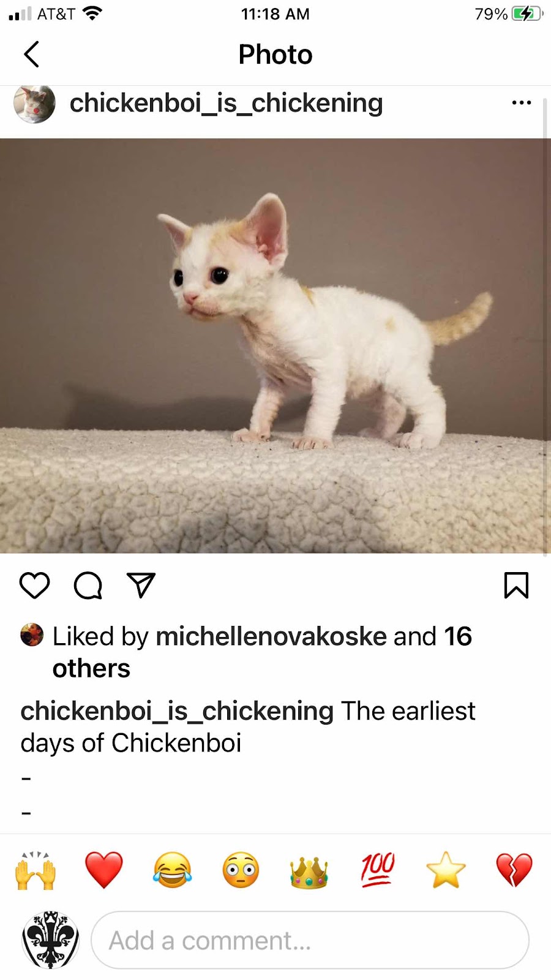
Task: Insert the crying laughing emoji
Action: coord(173,870)
